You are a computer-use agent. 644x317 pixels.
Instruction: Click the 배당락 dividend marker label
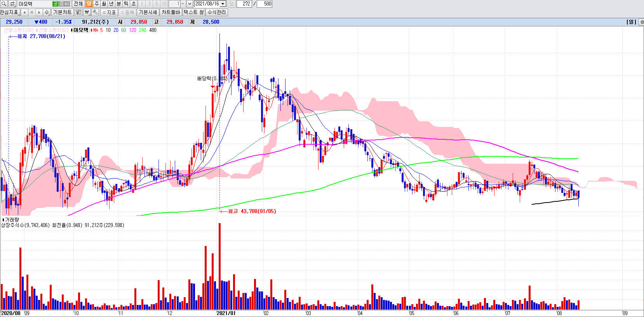tap(212, 78)
